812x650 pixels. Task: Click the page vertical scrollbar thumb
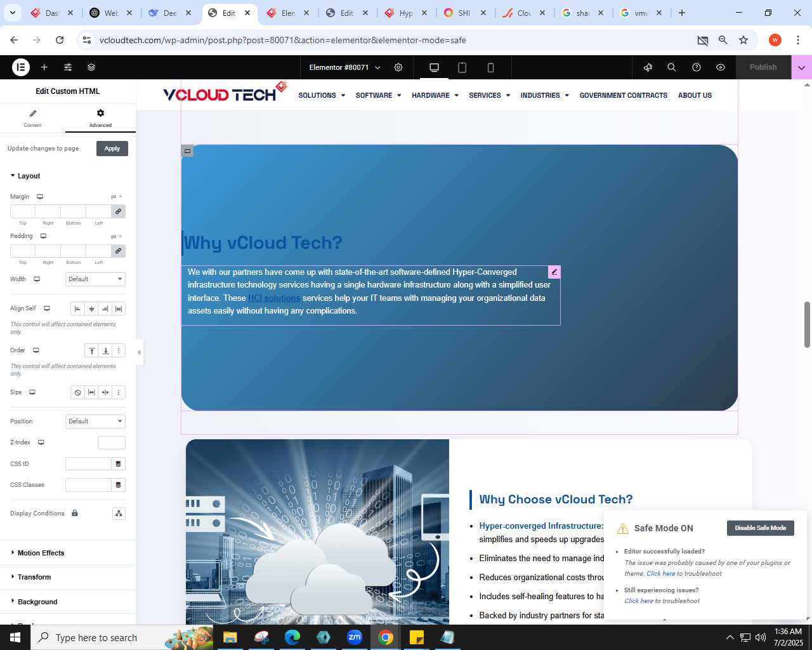tap(808, 325)
